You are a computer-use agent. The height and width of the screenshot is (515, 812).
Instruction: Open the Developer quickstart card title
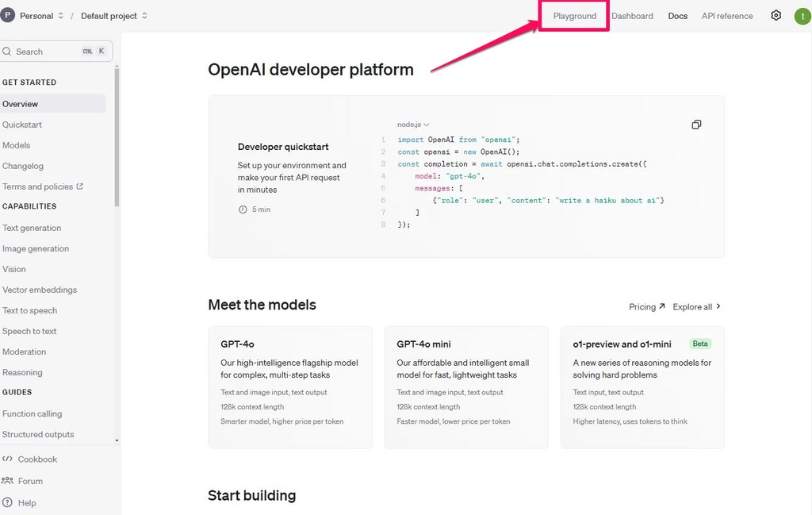pos(283,147)
